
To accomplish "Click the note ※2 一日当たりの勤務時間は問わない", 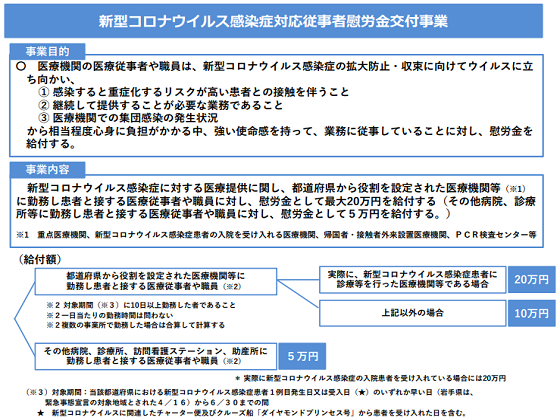I will point(110,315).
